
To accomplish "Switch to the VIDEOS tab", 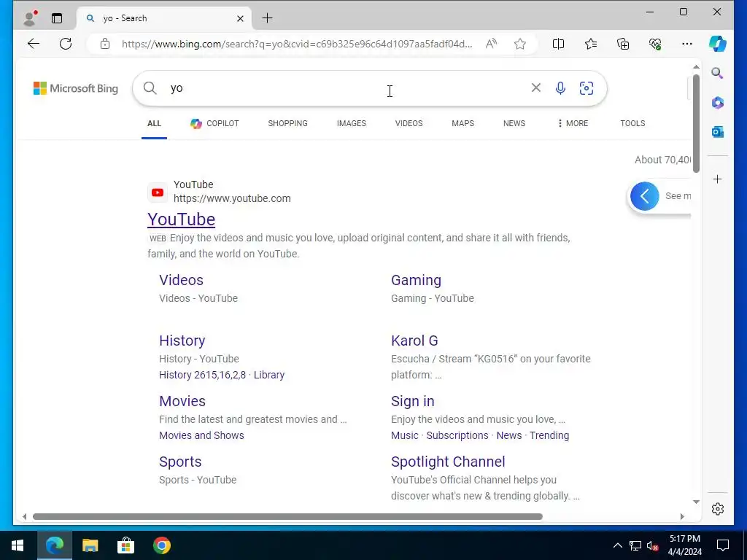I will pos(409,123).
